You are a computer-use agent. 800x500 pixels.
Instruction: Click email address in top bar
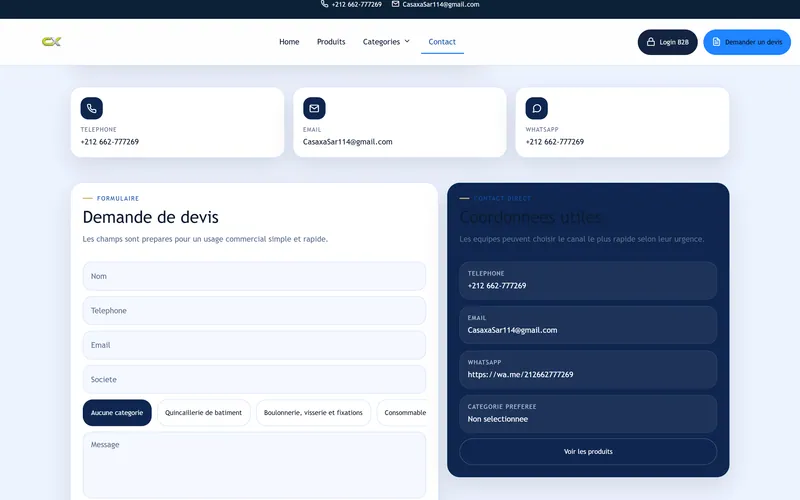coord(441,4)
